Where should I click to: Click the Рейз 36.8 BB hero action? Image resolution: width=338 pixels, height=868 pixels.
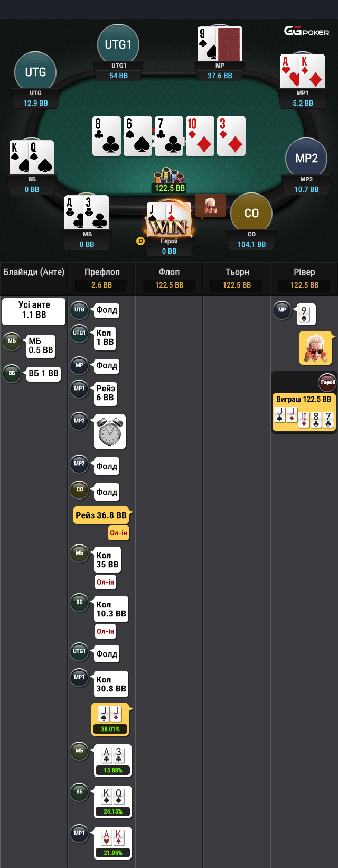tap(102, 515)
